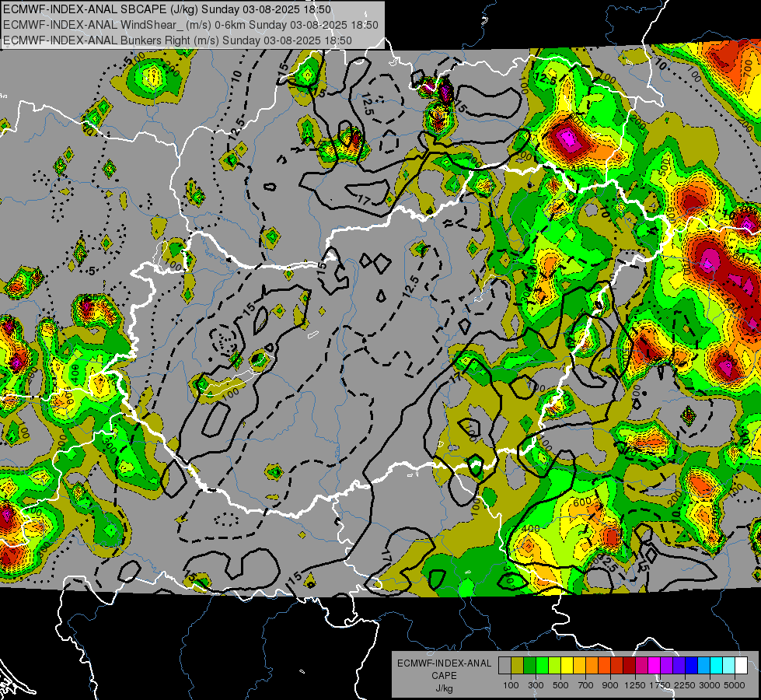The height and width of the screenshot is (700, 761).
Task: Choose the yellow-green swatch left of legend 500 tick
Action: [554, 665]
